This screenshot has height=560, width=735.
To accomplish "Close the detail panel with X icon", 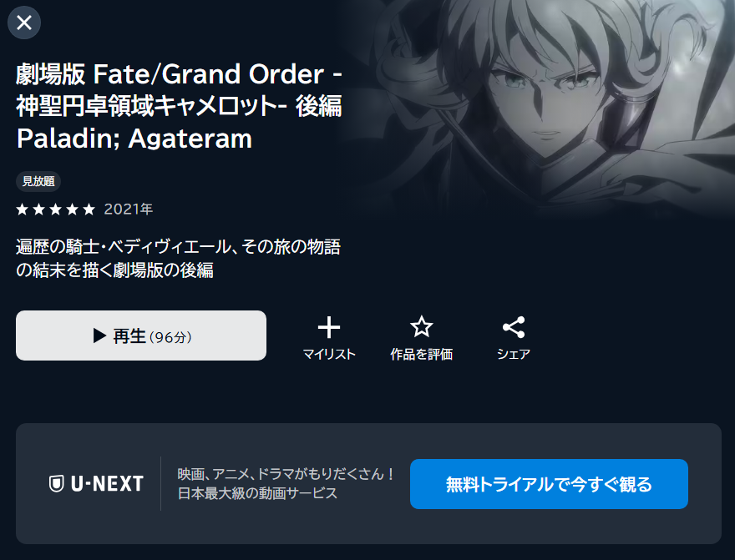I will coord(24,23).
